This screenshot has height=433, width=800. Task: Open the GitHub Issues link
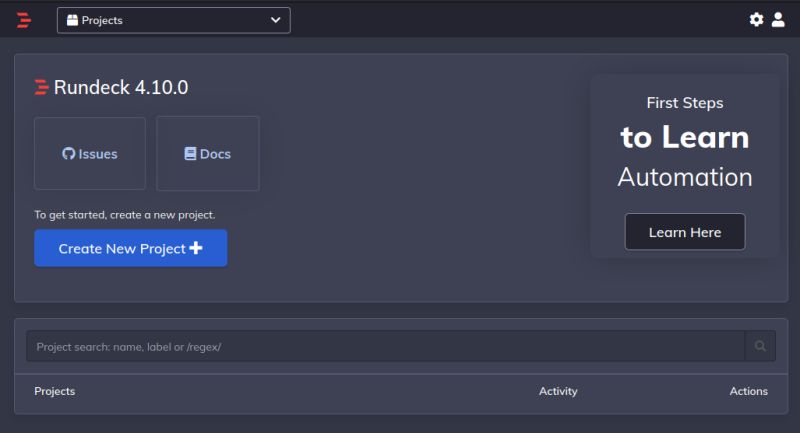90,154
